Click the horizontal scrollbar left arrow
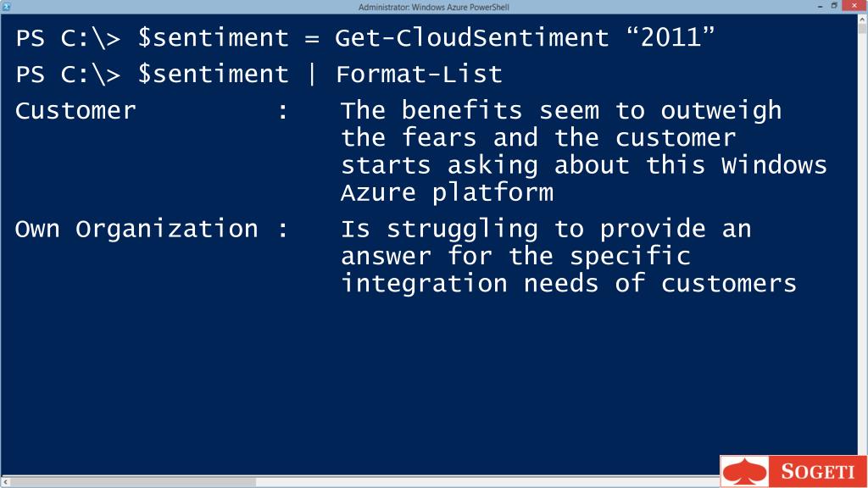 [5, 482]
